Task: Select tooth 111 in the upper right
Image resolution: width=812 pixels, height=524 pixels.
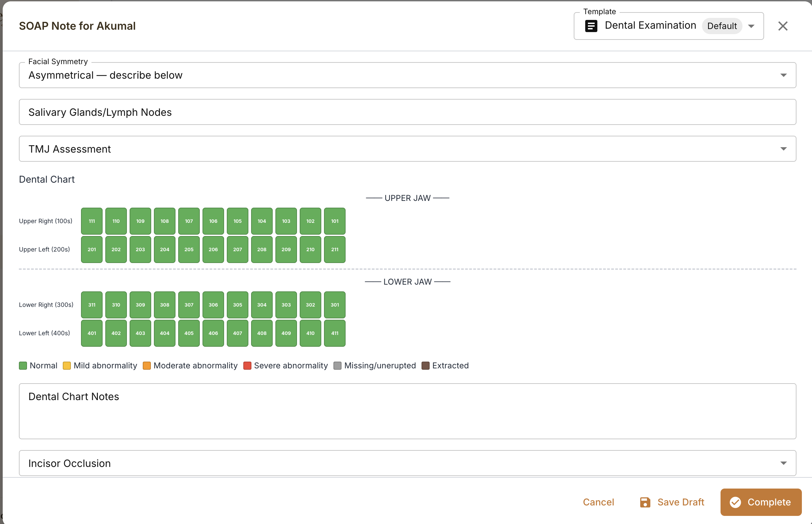Action: (92, 221)
